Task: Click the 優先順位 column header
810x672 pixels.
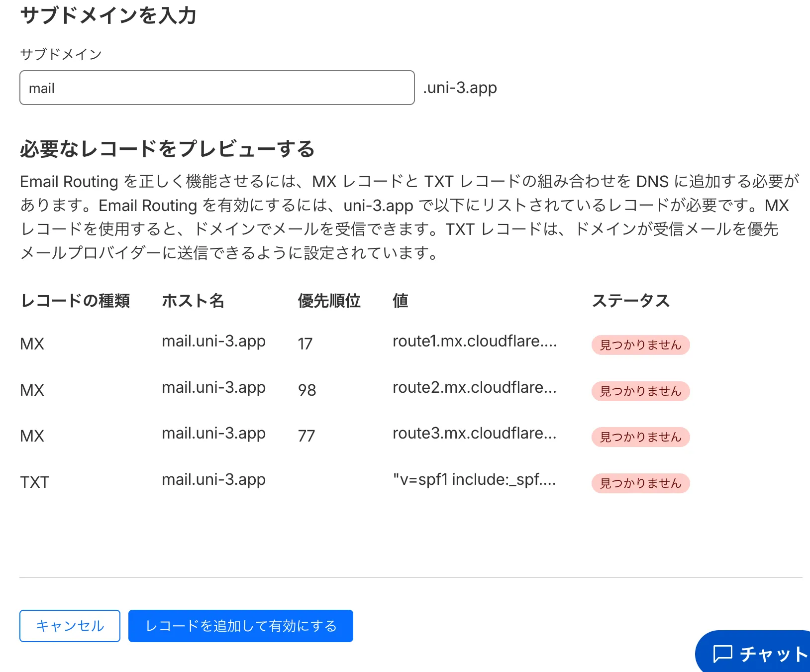Action: pos(329,301)
